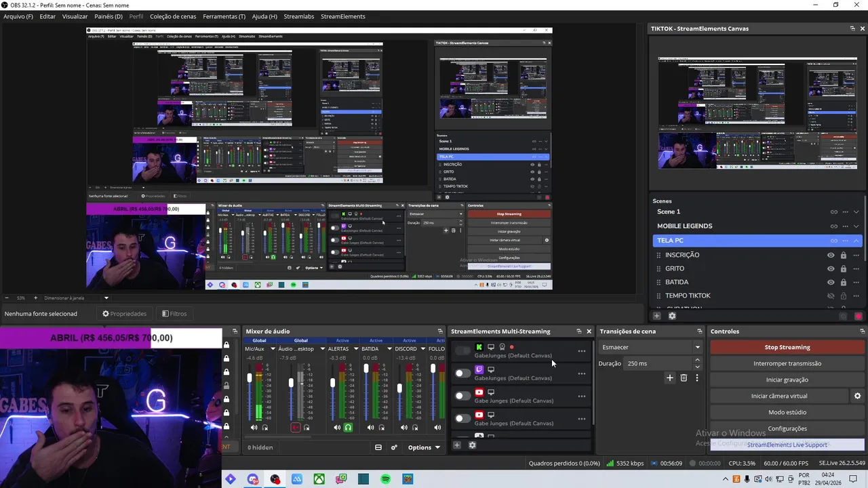The image size is (868, 488).
Task: Open virtual camera settings gear
Action: point(857,396)
